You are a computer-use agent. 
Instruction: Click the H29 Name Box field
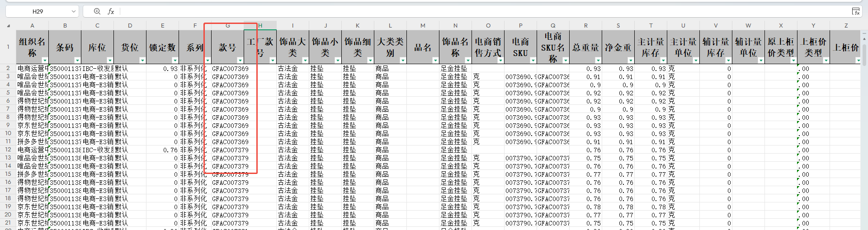coord(38,11)
